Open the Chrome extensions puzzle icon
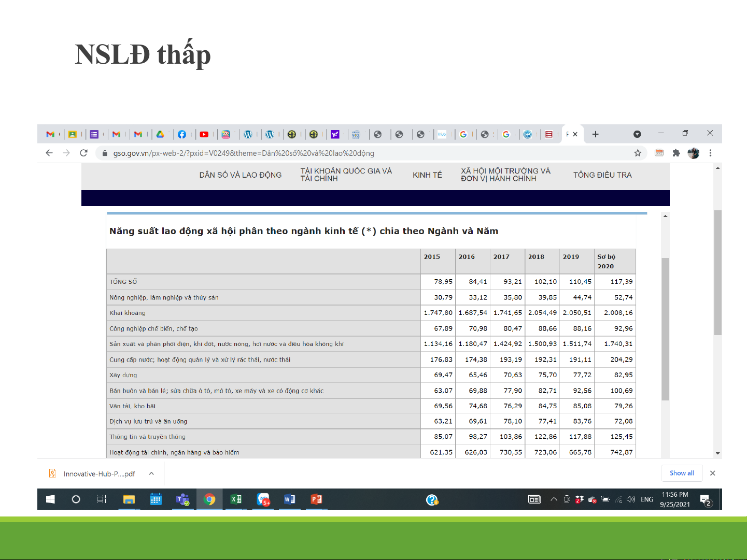Image resolution: width=747 pixels, height=560 pixels. click(x=676, y=153)
